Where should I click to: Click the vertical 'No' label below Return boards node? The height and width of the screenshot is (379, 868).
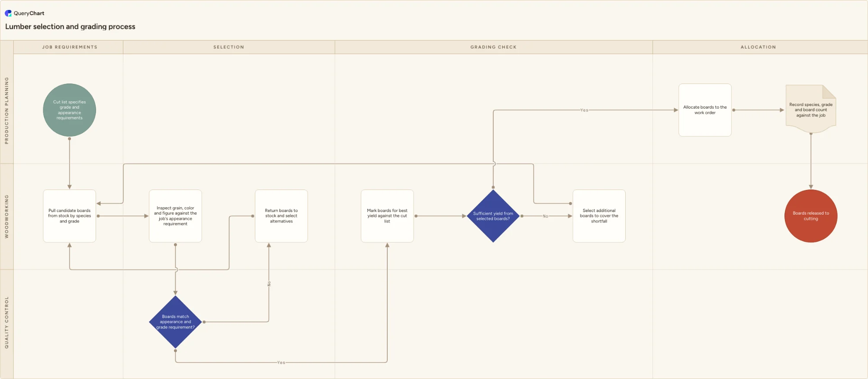tap(269, 284)
